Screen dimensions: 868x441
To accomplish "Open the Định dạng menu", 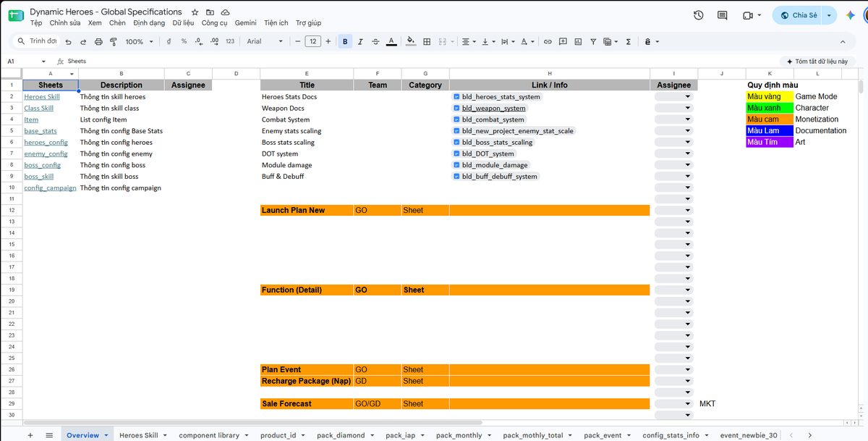I will coord(149,23).
